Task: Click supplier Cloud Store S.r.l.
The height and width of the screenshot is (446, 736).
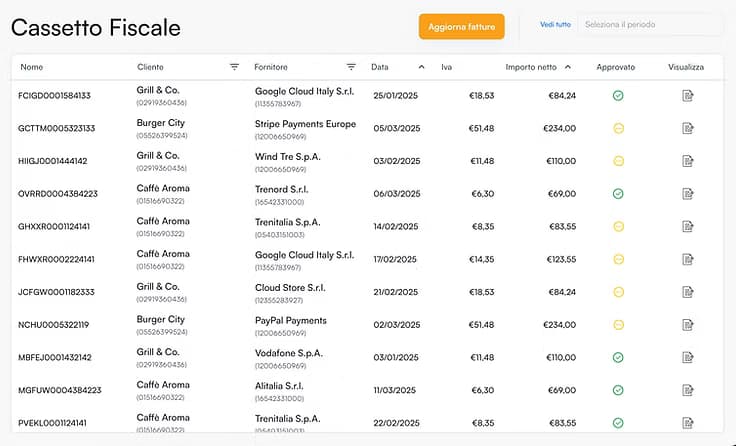Action: click(x=290, y=288)
